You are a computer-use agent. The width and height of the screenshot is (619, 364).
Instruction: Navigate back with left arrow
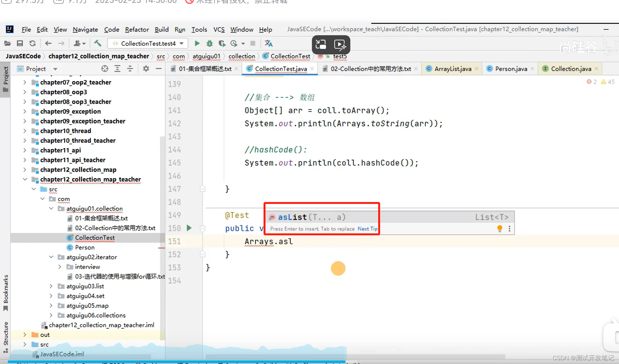point(48,43)
